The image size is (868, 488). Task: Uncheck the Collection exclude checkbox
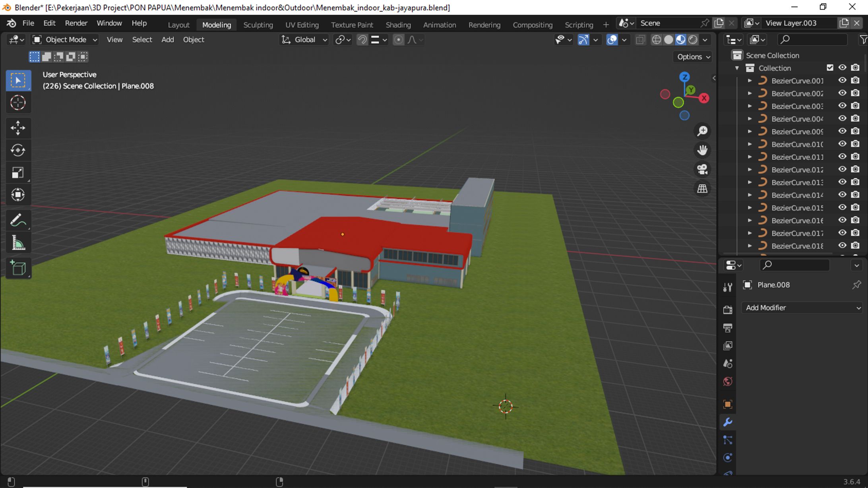[x=830, y=68]
